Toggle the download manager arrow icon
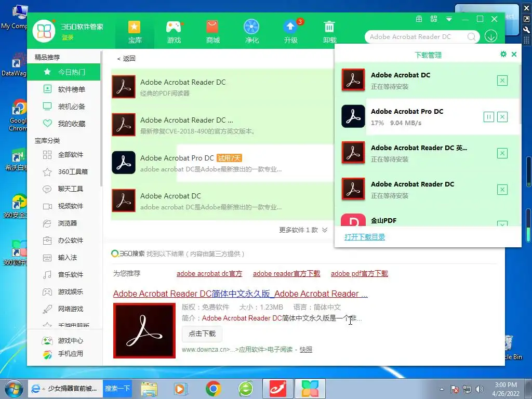Screen dimensions: 532x399 click(491, 36)
